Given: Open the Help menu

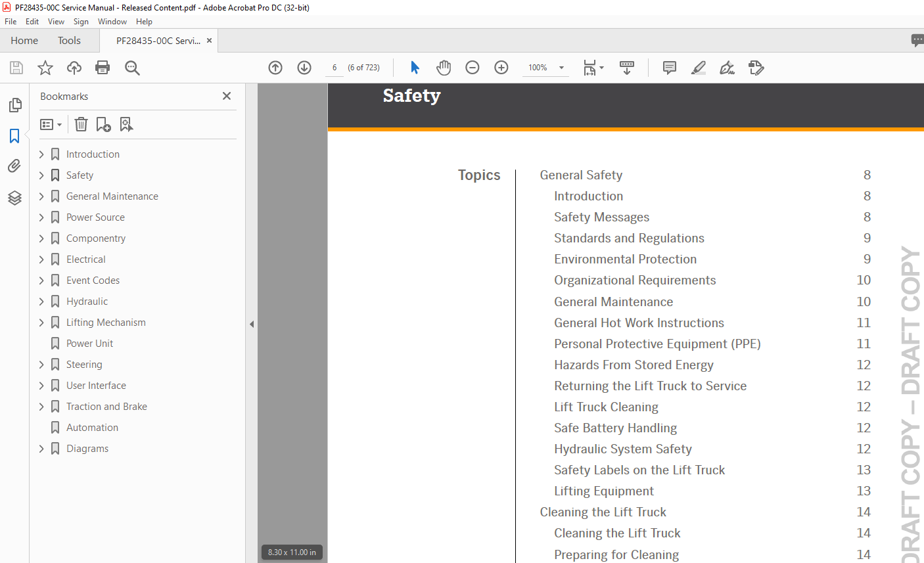Looking at the screenshot, I should [x=144, y=22].
